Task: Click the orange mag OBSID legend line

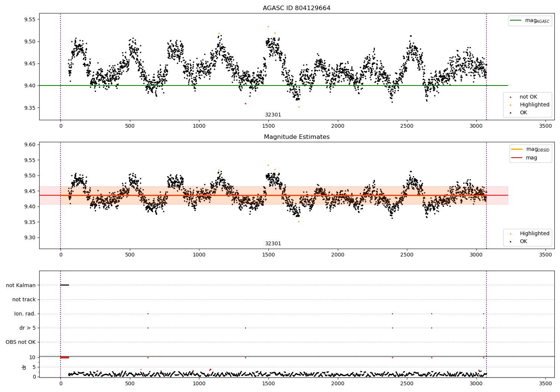Action: [x=517, y=149]
